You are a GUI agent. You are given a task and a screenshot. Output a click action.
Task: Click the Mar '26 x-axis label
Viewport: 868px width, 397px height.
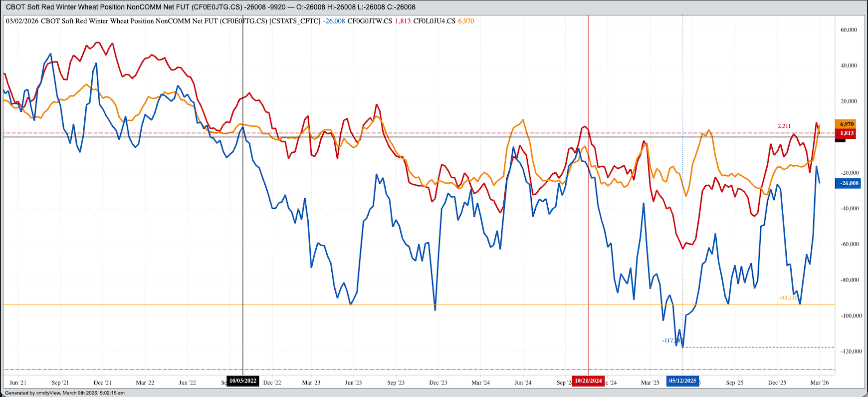click(820, 383)
